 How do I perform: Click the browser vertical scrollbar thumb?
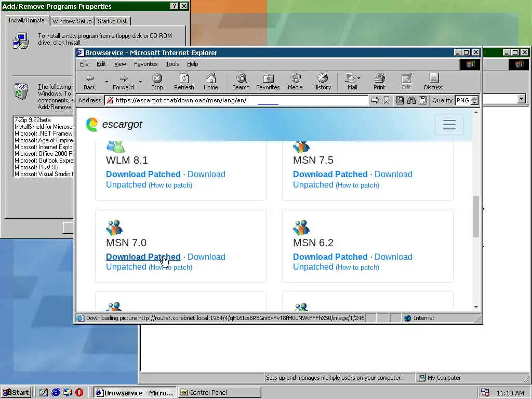(476, 217)
